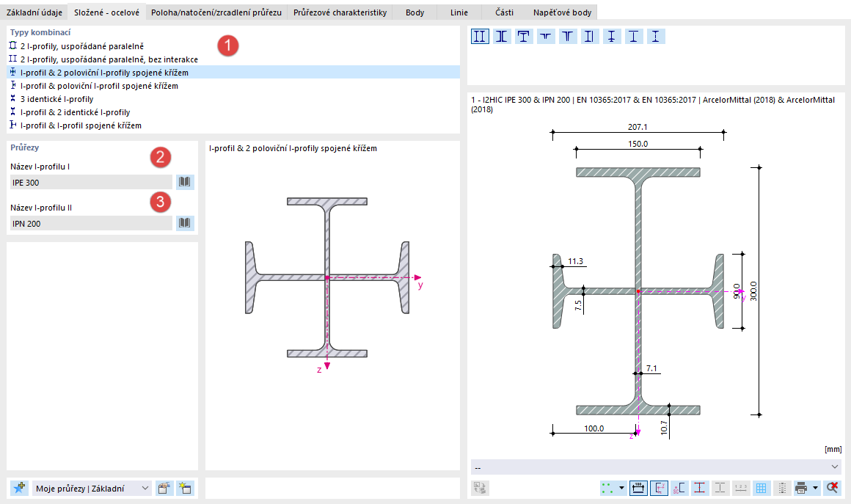This screenshot has width=851, height=504.
Task: Toggle principal axes display button
Action: tap(659, 488)
